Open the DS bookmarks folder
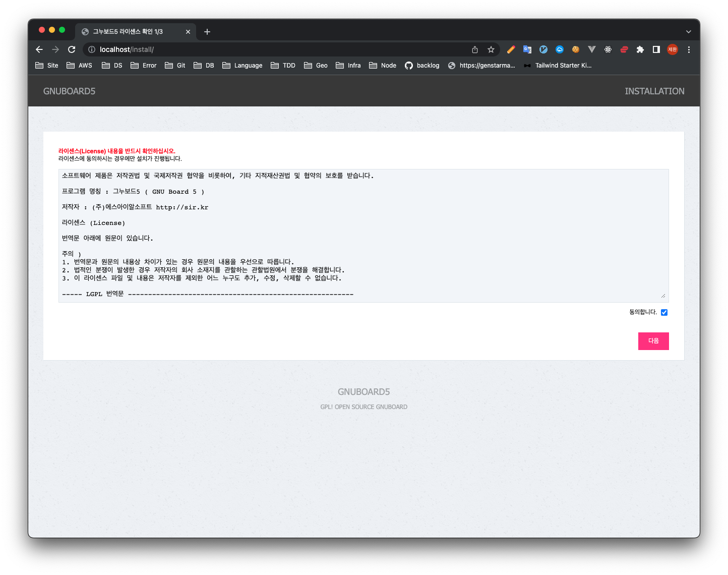The height and width of the screenshot is (575, 728). click(x=112, y=66)
